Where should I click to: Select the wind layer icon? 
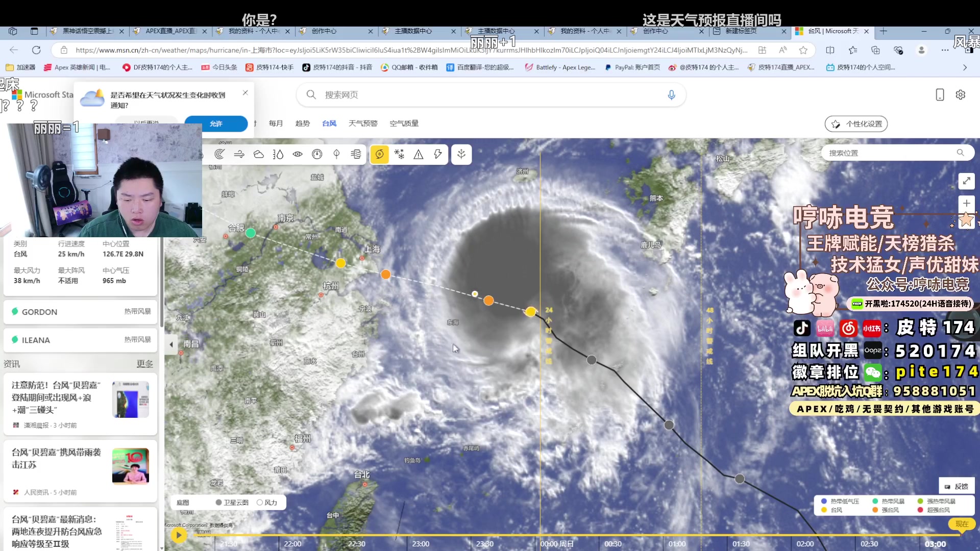coord(239,154)
